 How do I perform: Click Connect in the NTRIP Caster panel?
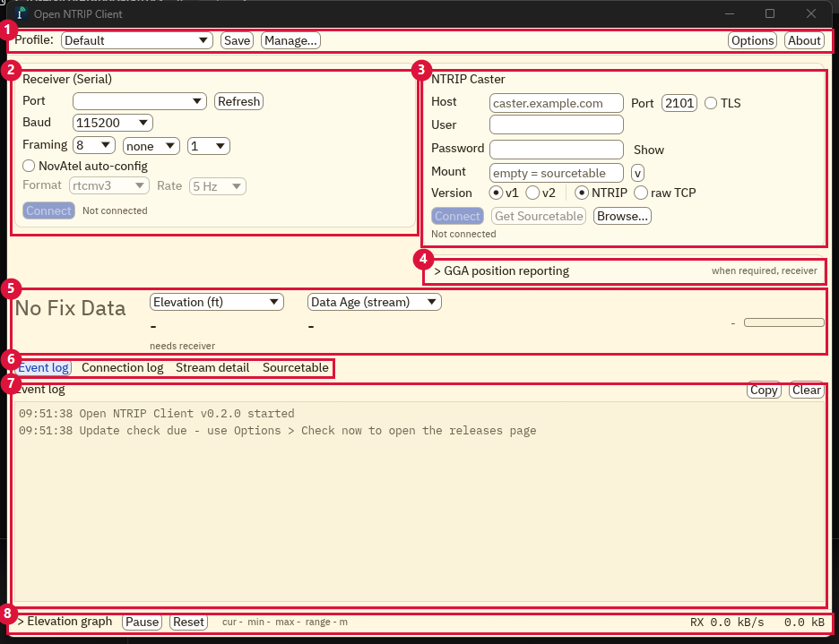pyautogui.click(x=457, y=216)
